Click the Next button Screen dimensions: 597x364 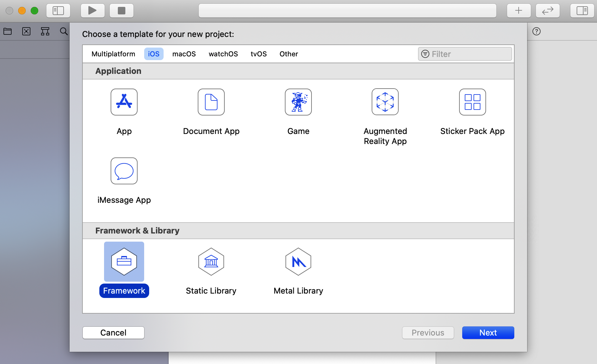tap(488, 333)
